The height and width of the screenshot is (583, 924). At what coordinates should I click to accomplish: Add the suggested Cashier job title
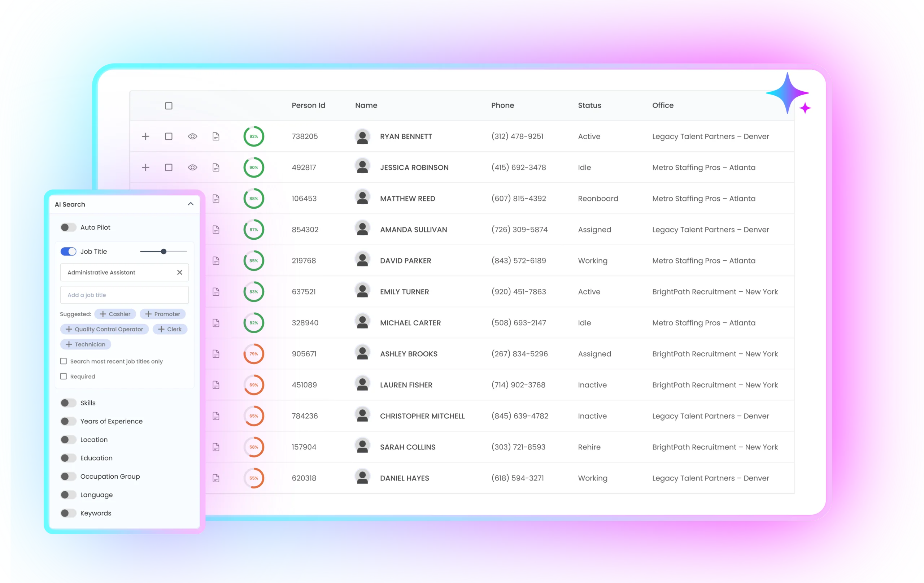point(115,314)
